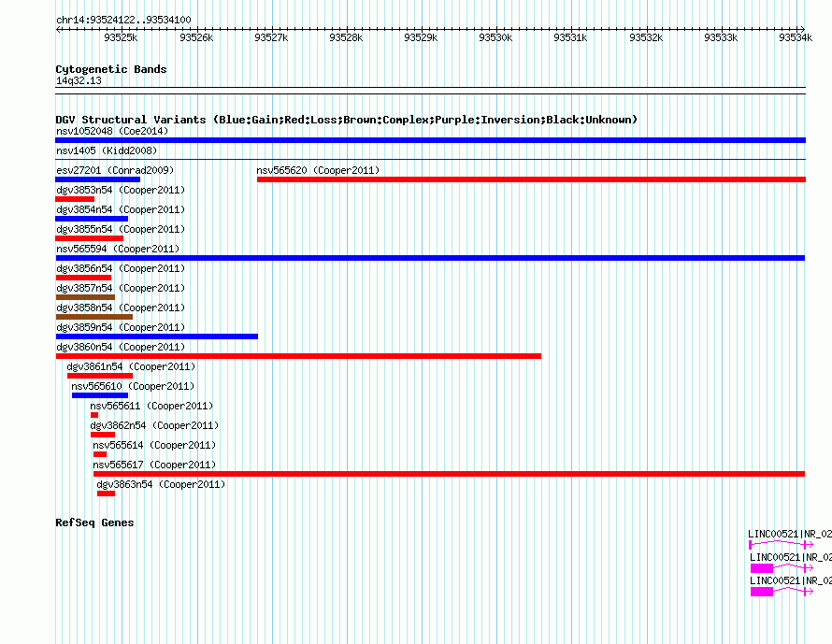Click the topmost LINC00521 transcript label
Image resolution: width=832 pixels, height=644 pixels.
(x=790, y=534)
